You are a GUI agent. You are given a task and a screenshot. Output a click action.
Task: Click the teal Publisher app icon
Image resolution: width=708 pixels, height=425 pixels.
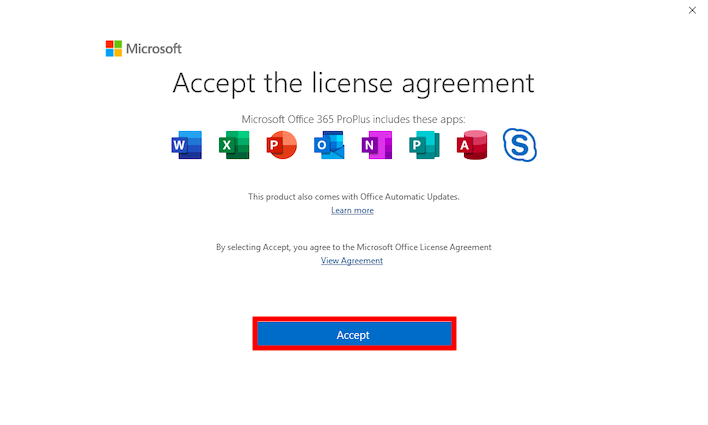424,145
